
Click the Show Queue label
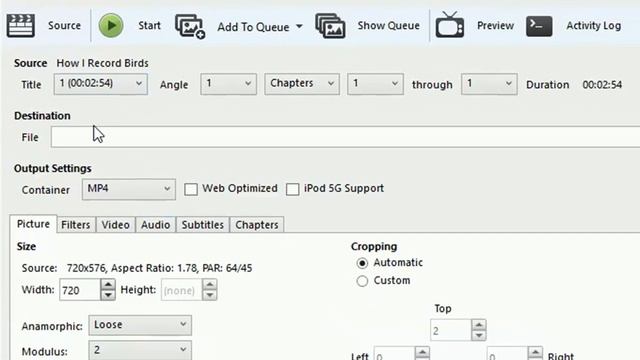(x=389, y=25)
